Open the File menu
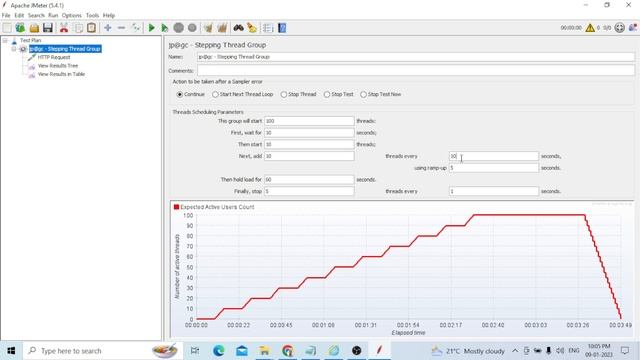The image size is (640, 360). click(x=6, y=15)
